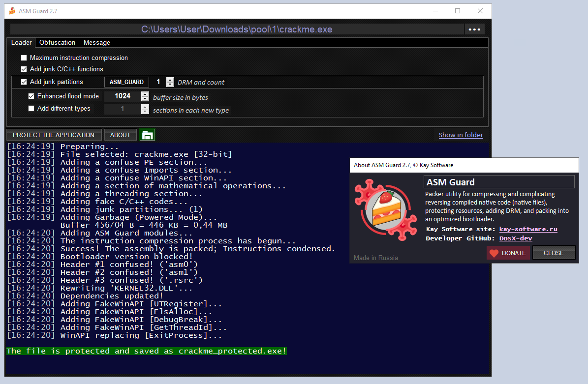This screenshot has height=384, width=588.
Task: Switch to the Loader tab
Action: point(21,43)
